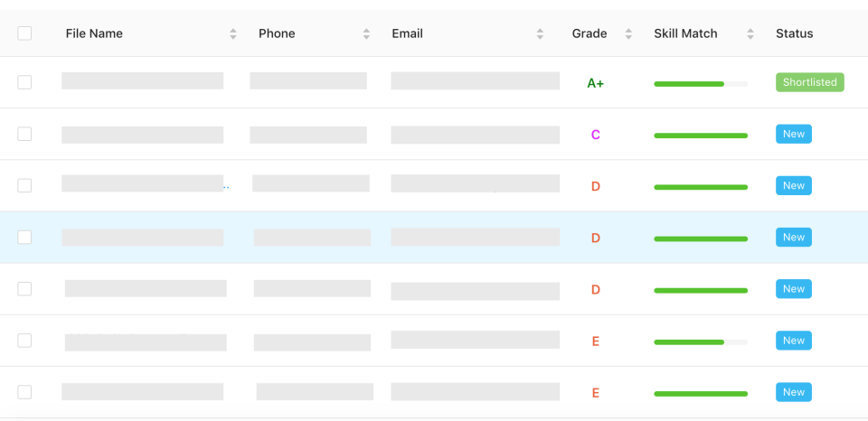Click the Status column header
Viewport: 868px width, 421px height.
pos(794,33)
